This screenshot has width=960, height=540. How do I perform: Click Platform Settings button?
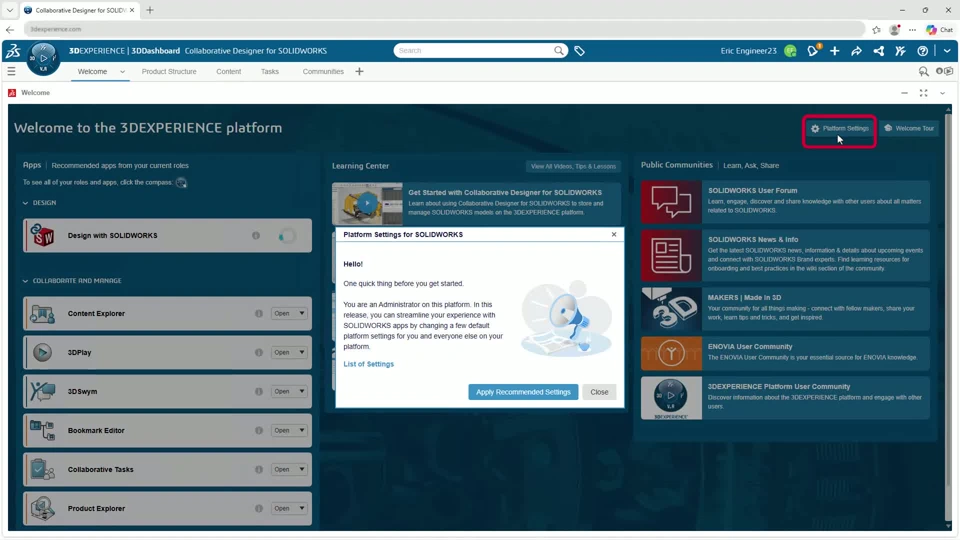point(839,129)
